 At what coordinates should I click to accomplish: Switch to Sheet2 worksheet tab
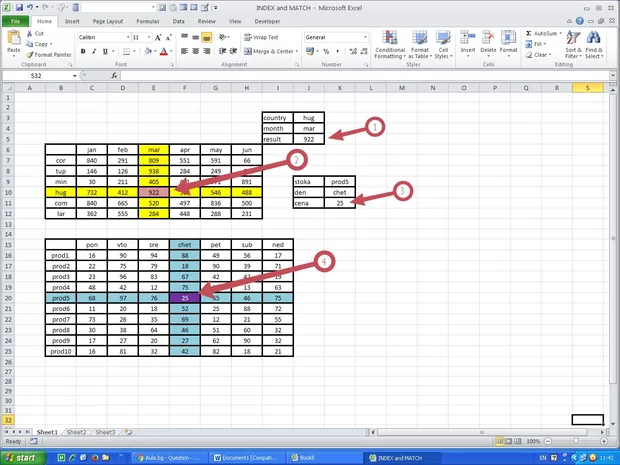(x=76, y=432)
